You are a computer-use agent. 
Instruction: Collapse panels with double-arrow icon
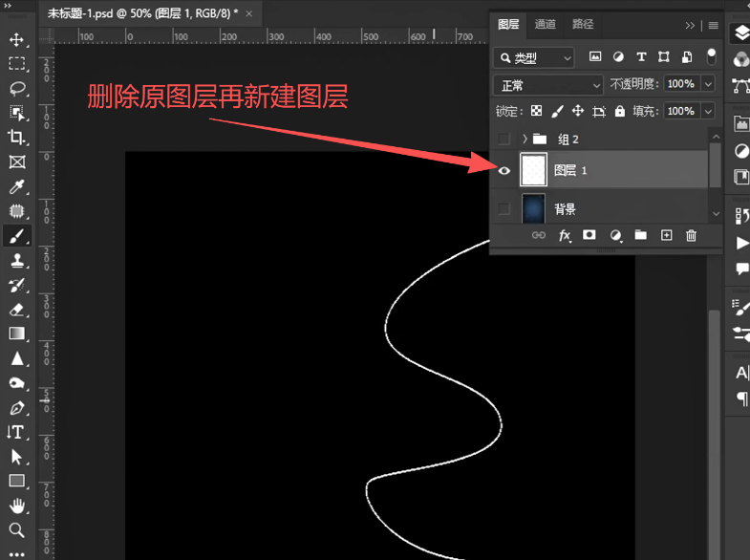690,26
